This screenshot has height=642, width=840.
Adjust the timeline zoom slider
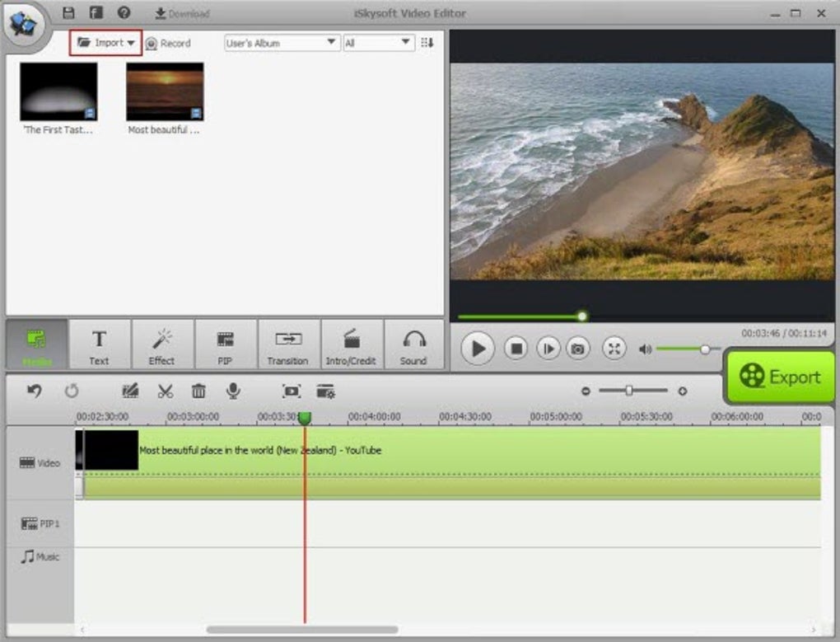631,391
